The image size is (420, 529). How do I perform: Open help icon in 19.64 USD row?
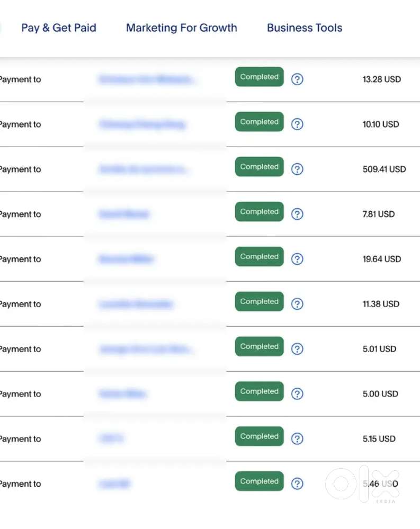298,259
